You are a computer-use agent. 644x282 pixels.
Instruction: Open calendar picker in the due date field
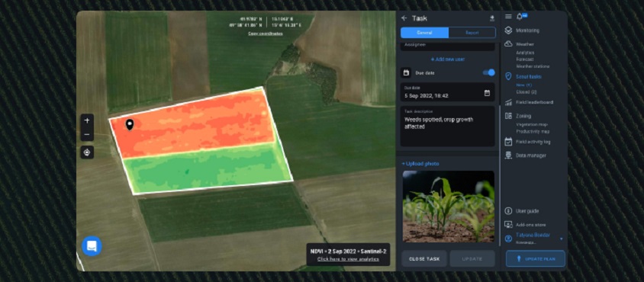(x=487, y=93)
